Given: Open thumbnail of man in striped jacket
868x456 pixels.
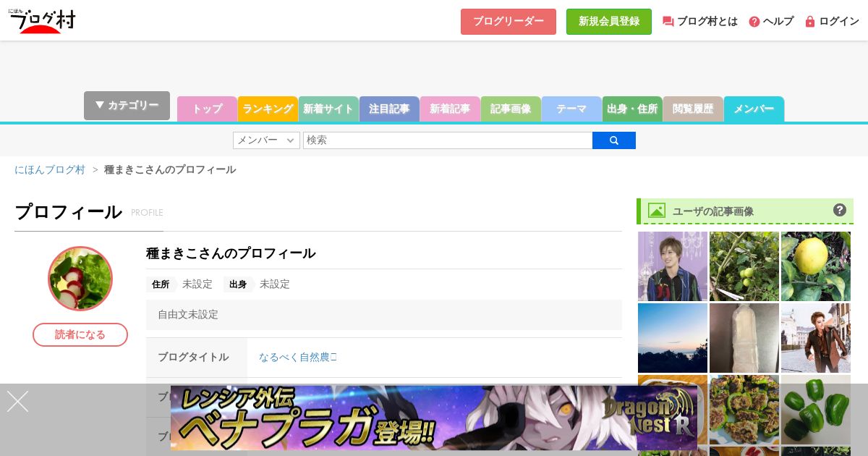Looking at the screenshot, I should (673, 266).
